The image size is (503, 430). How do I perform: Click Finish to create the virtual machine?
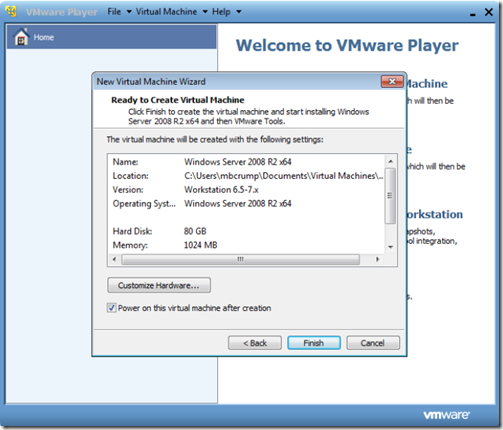coord(314,343)
